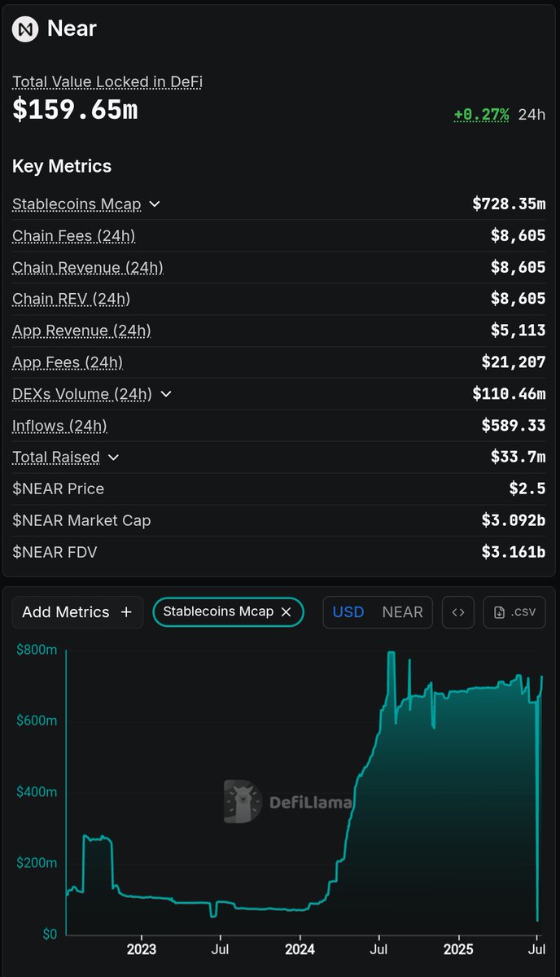
Task: Click the Chain Revenue (24h) label
Action: click(x=88, y=267)
